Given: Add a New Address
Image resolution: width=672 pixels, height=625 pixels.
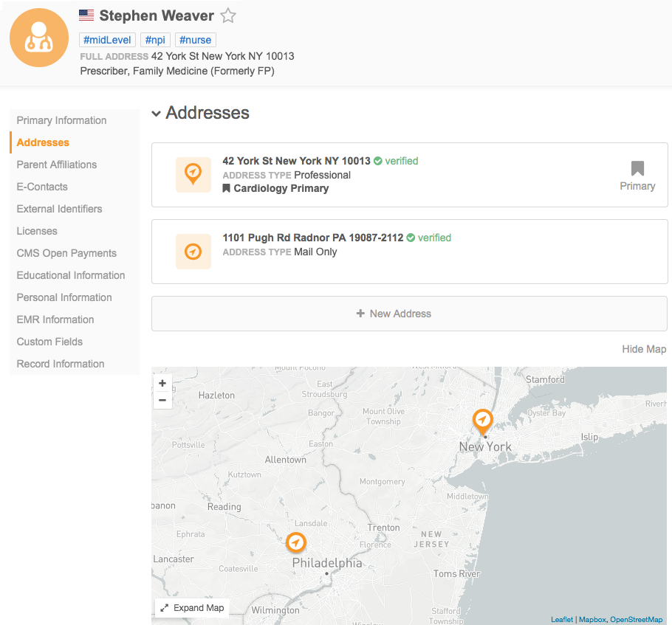Looking at the screenshot, I should click(409, 314).
